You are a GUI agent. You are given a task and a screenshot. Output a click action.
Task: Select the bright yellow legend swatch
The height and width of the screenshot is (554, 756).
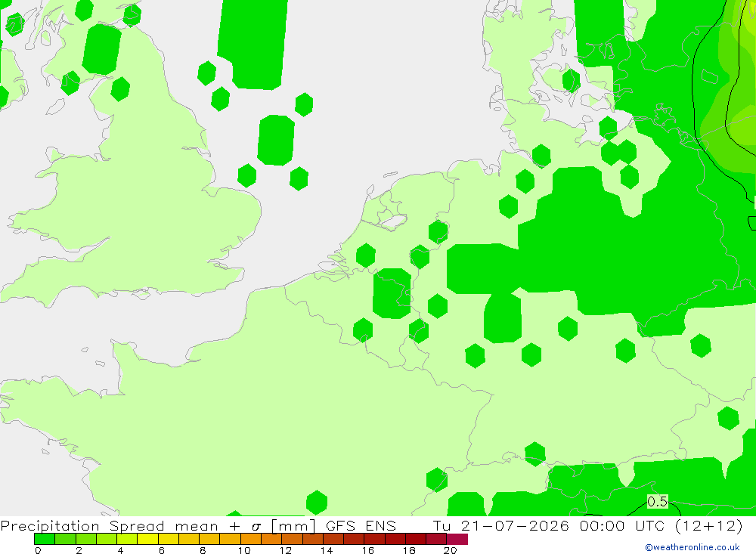147,539
